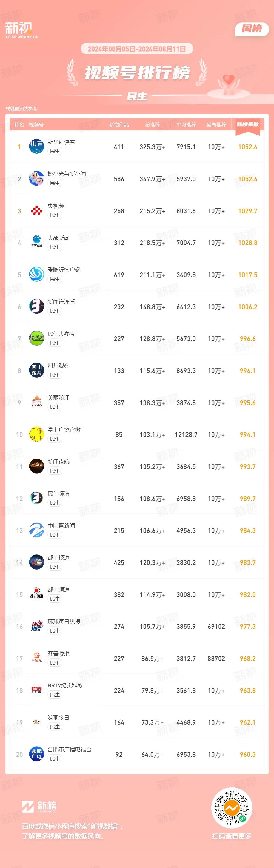Sort by the 新榜指数 column header
Screen dimensions: 274x868
[248, 124]
